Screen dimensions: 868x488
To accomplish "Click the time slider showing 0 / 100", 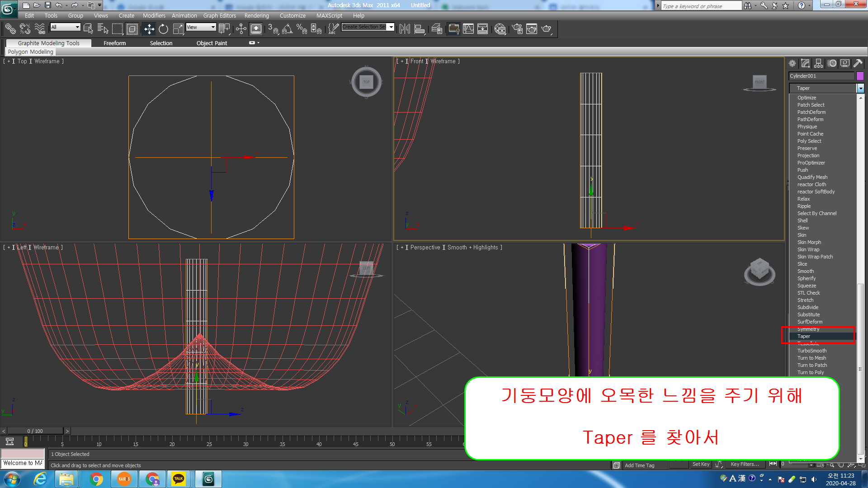I will coord(35,431).
